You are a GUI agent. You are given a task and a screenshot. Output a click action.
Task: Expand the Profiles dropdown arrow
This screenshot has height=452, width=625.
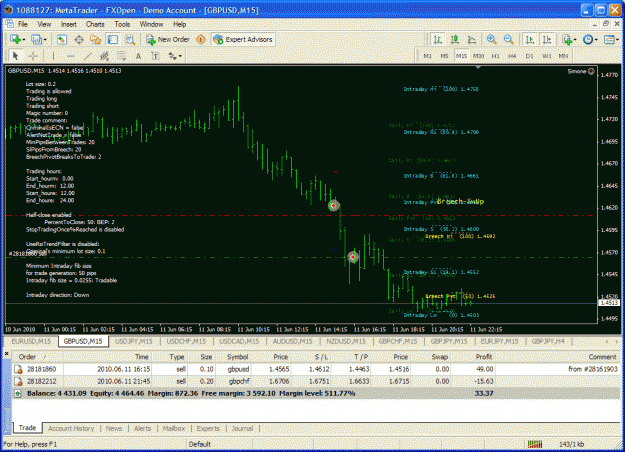coord(45,40)
